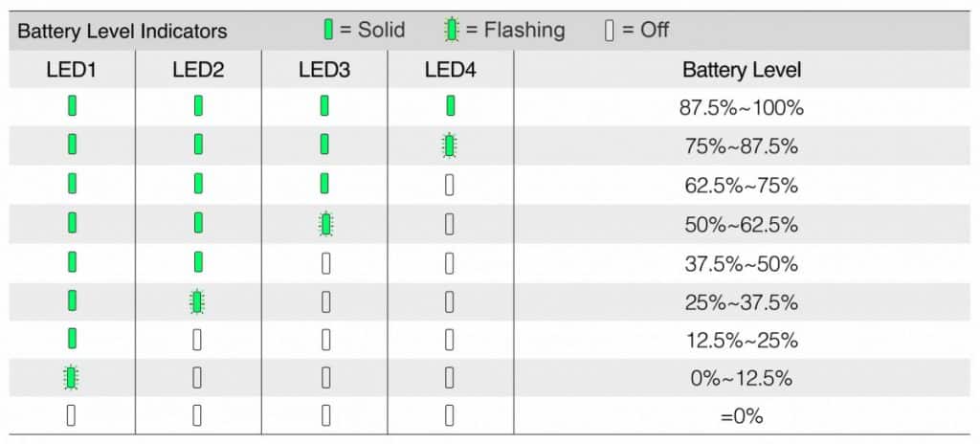The height and width of the screenshot is (444, 980).
Task: Click off LED2 icon in 12.5%~25% row
Action: [x=197, y=341]
